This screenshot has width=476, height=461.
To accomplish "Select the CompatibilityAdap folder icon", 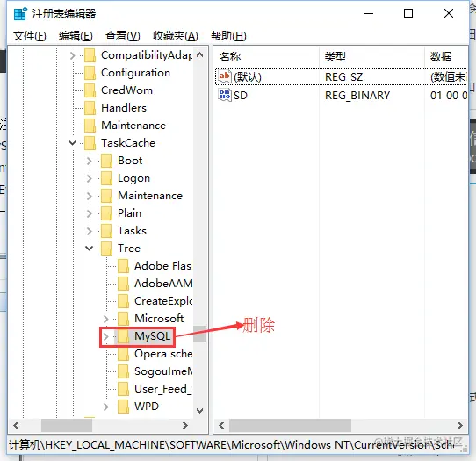I will [90, 55].
